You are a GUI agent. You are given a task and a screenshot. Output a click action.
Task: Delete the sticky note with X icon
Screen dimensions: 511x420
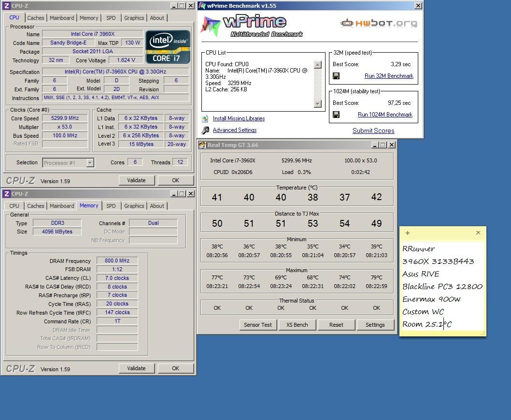tap(478, 233)
